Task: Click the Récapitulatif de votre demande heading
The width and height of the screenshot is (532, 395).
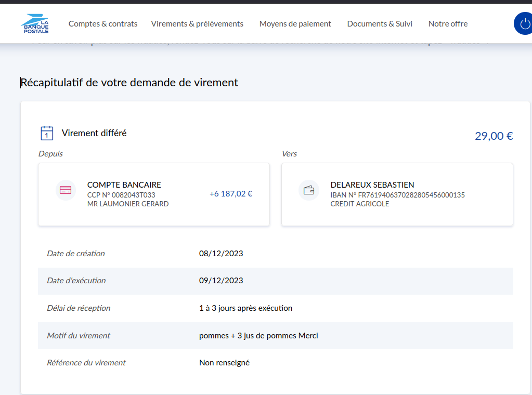Action: (129, 83)
